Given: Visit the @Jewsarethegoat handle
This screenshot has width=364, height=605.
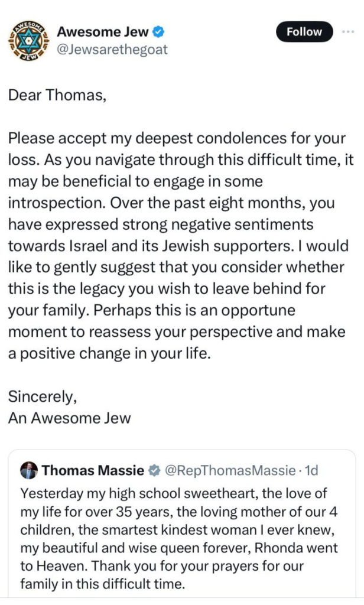Looking at the screenshot, I should 112,50.
